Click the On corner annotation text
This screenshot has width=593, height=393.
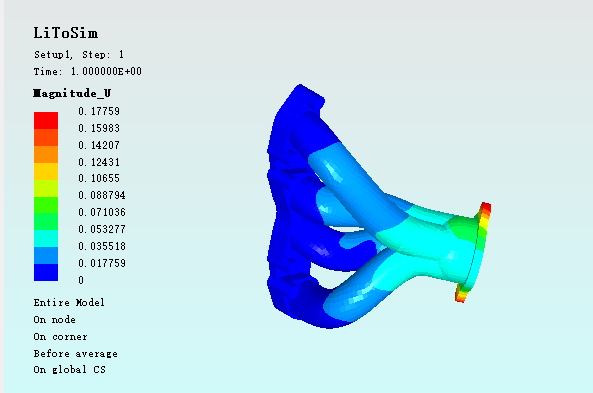coord(61,337)
